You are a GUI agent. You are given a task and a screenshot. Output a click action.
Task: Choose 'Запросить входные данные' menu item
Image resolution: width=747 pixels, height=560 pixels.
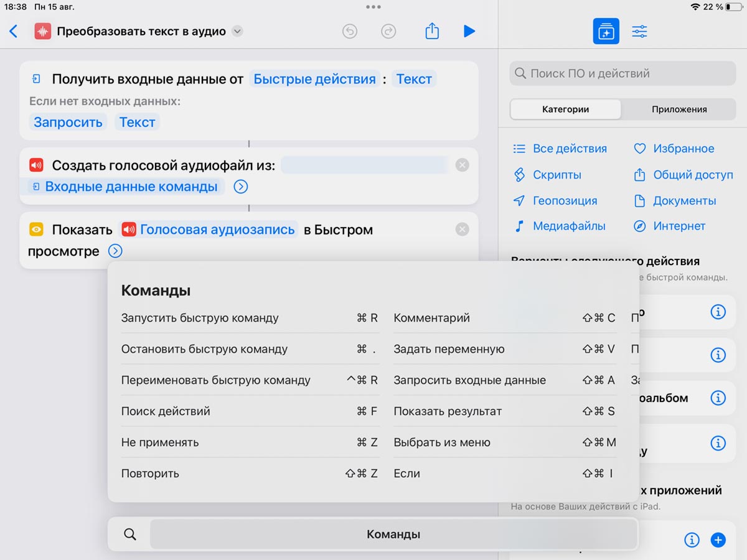505,380
